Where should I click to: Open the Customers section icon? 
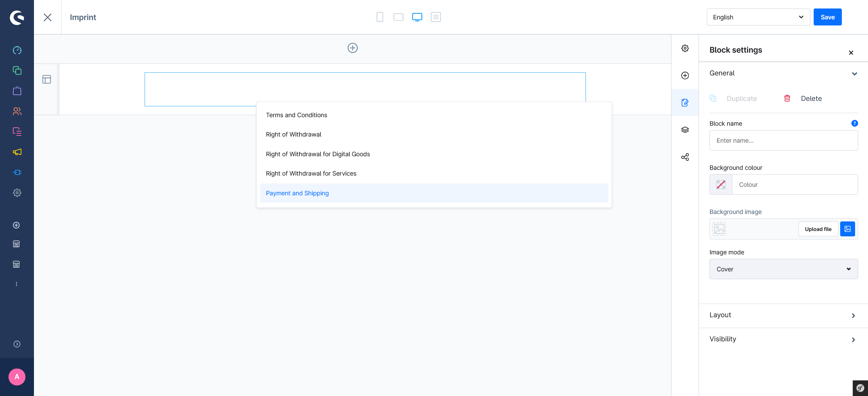click(x=17, y=111)
